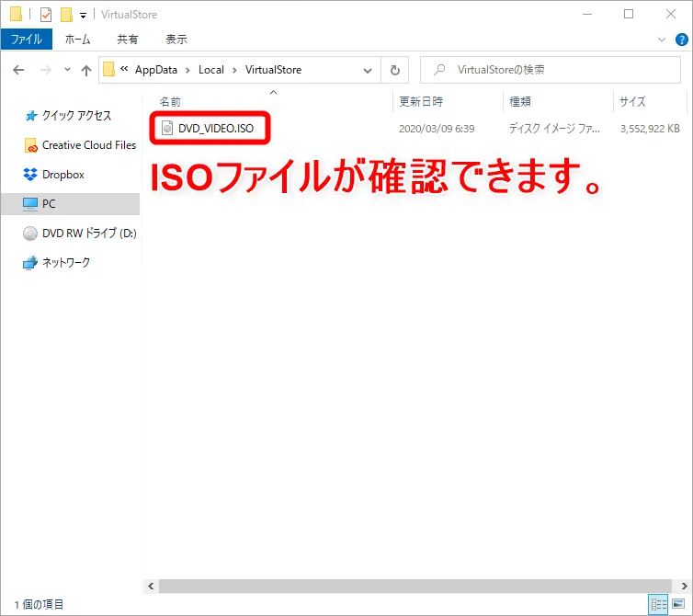This screenshot has width=693, height=616.
Task: Click the Creative Cloud folder icon
Action: (30, 145)
